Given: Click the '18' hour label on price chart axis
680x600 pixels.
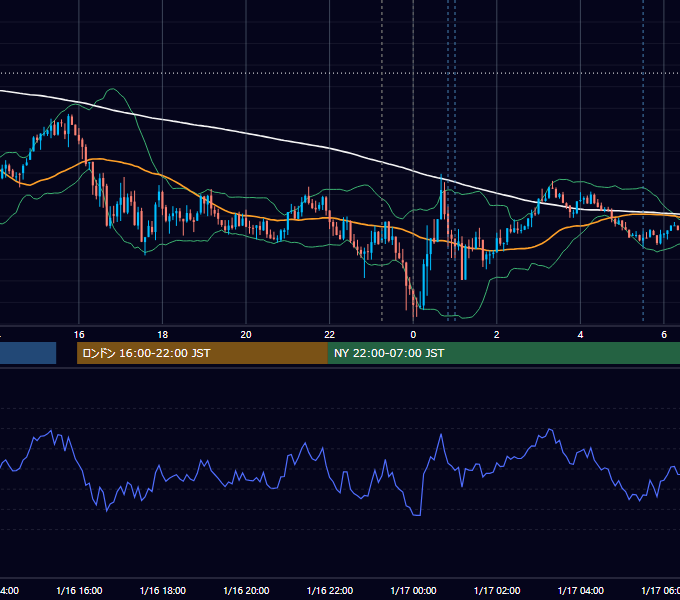Looking at the screenshot, I should [163, 335].
